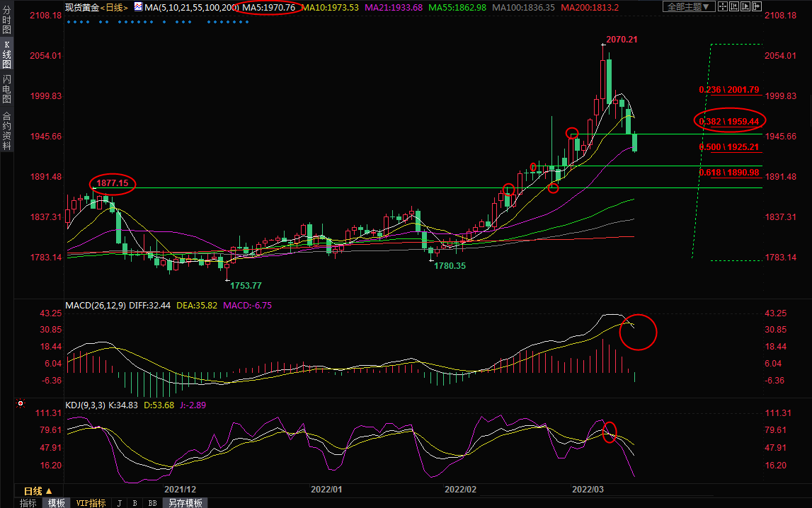Click the 1753.77 low price marker
812x508 pixels.
[x=244, y=285]
